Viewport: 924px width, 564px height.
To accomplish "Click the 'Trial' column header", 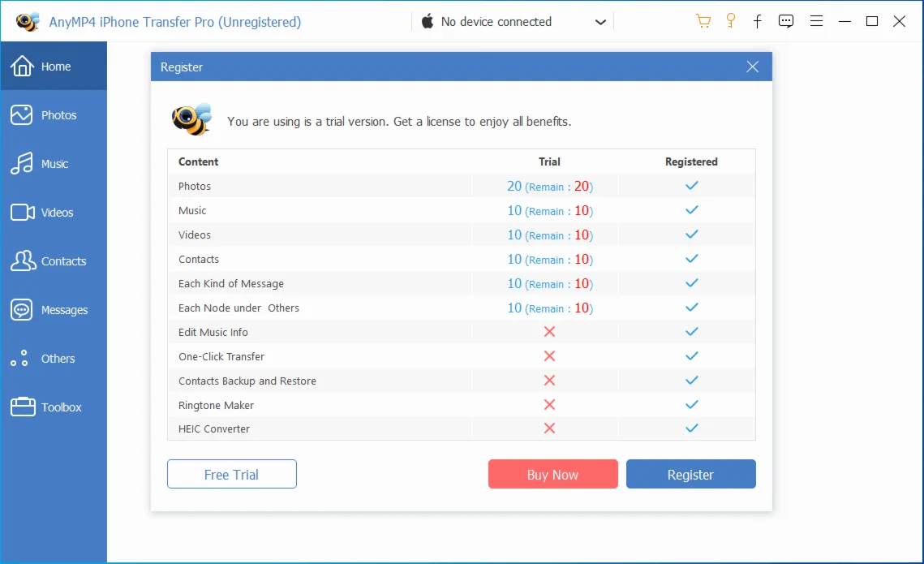I will pos(549,161).
